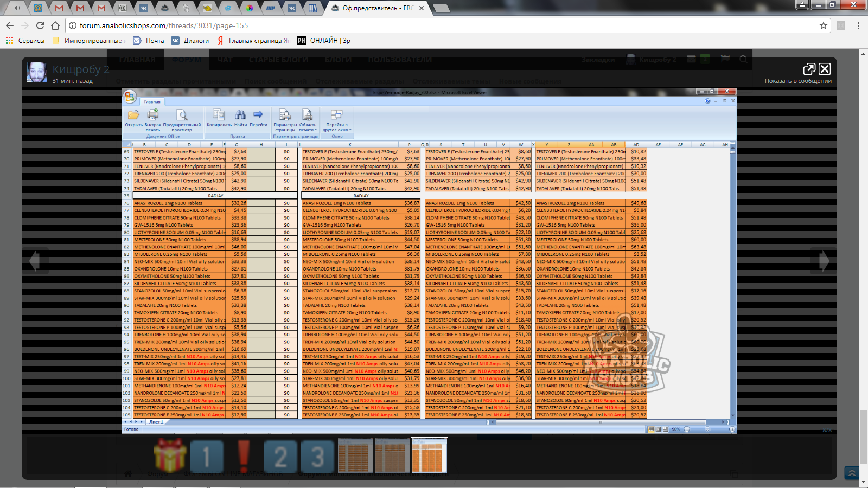Screen dimensions: 868x488
Task: Click cell with price $32,26
Action: (237, 203)
